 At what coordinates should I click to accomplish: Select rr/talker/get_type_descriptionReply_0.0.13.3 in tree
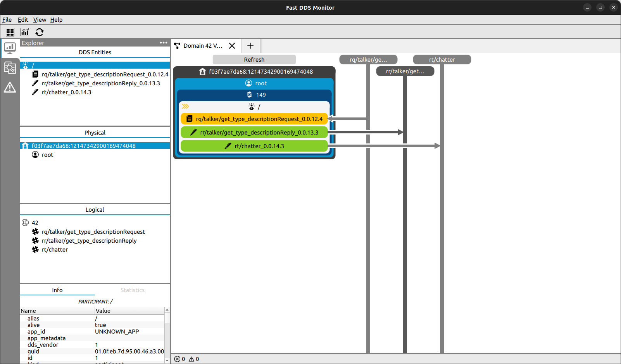pyautogui.click(x=101, y=83)
